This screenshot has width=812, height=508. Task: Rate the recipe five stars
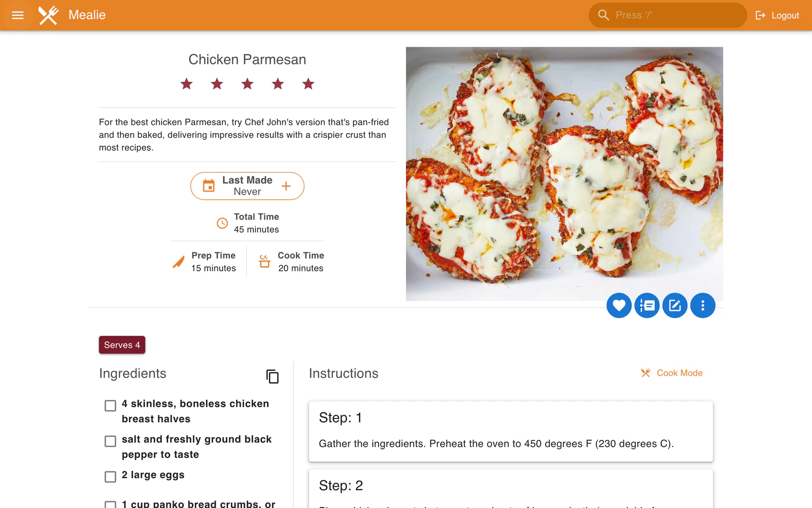point(308,84)
